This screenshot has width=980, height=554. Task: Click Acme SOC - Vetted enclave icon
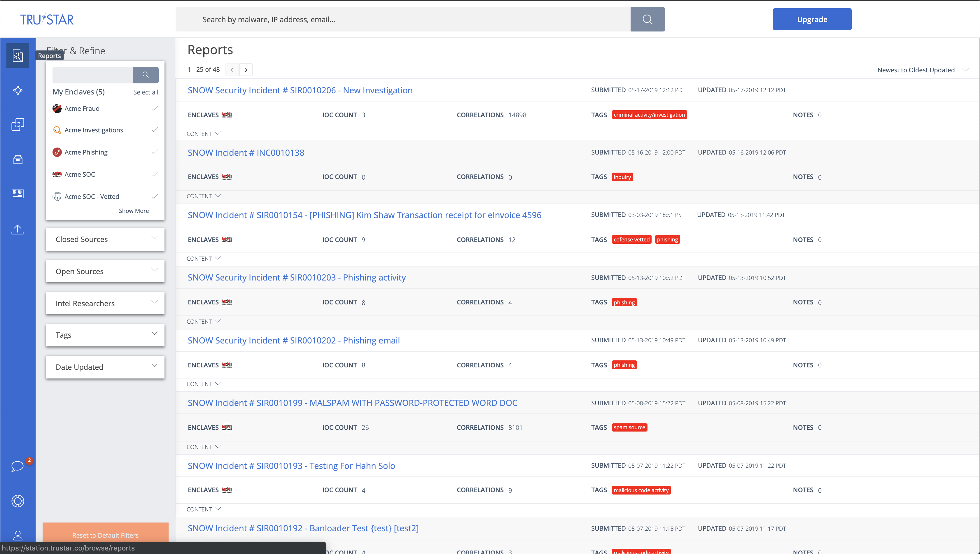[57, 196]
